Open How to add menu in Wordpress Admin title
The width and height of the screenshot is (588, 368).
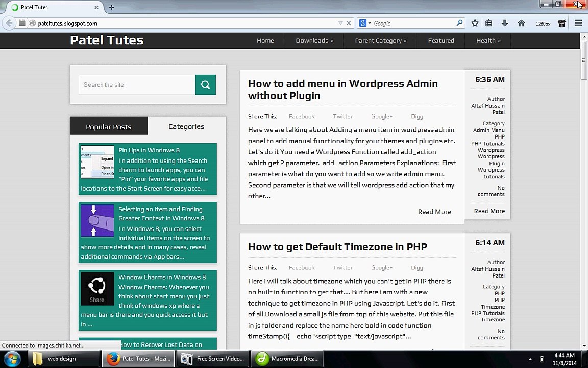coord(343,89)
